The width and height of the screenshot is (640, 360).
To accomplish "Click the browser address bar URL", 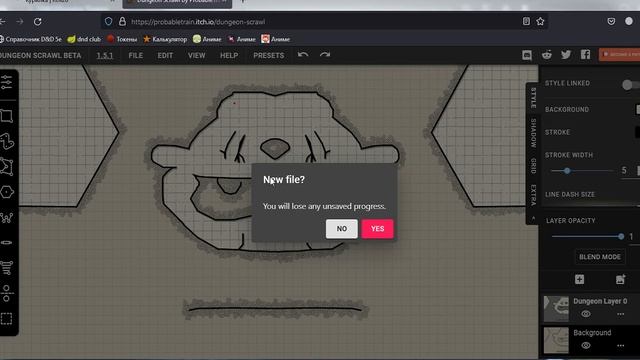I will [x=198, y=22].
